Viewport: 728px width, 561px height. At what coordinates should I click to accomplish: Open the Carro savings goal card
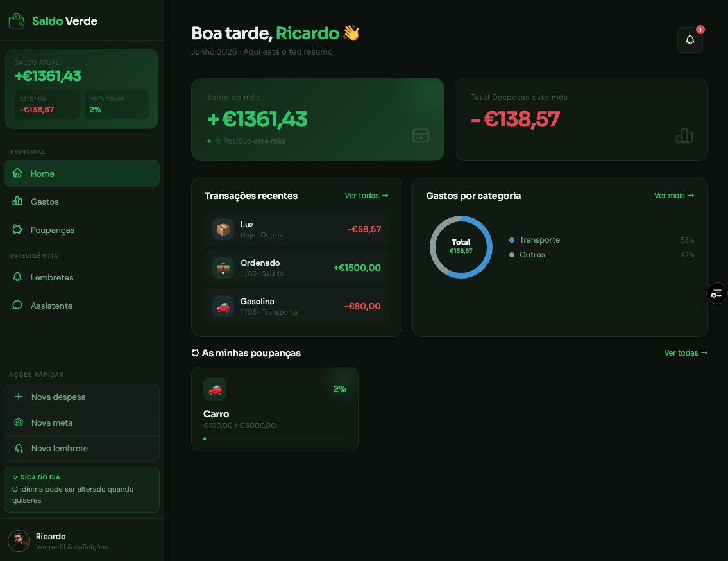point(275,408)
